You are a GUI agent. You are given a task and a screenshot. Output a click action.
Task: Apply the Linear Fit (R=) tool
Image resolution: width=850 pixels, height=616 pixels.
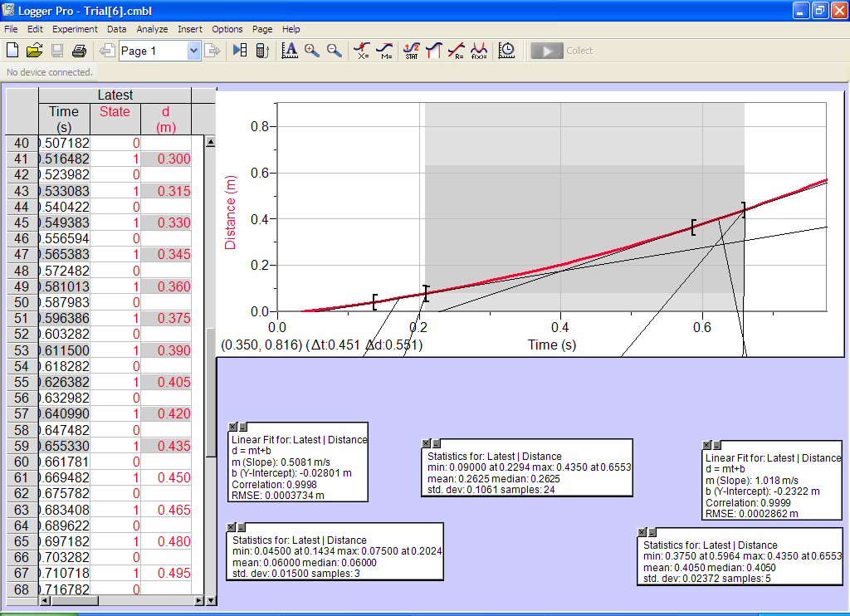coord(456,51)
